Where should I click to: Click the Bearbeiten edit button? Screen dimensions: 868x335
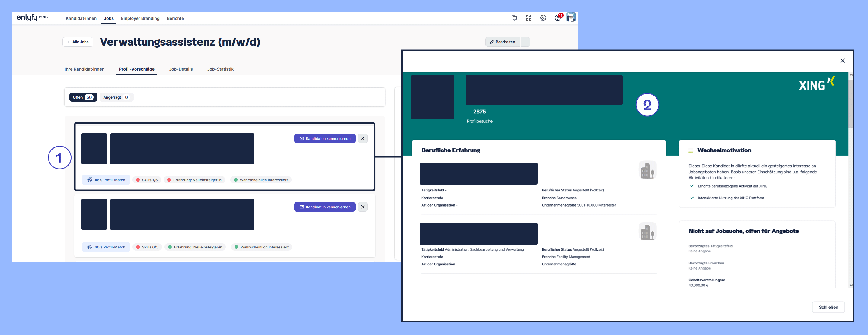pos(502,42)
